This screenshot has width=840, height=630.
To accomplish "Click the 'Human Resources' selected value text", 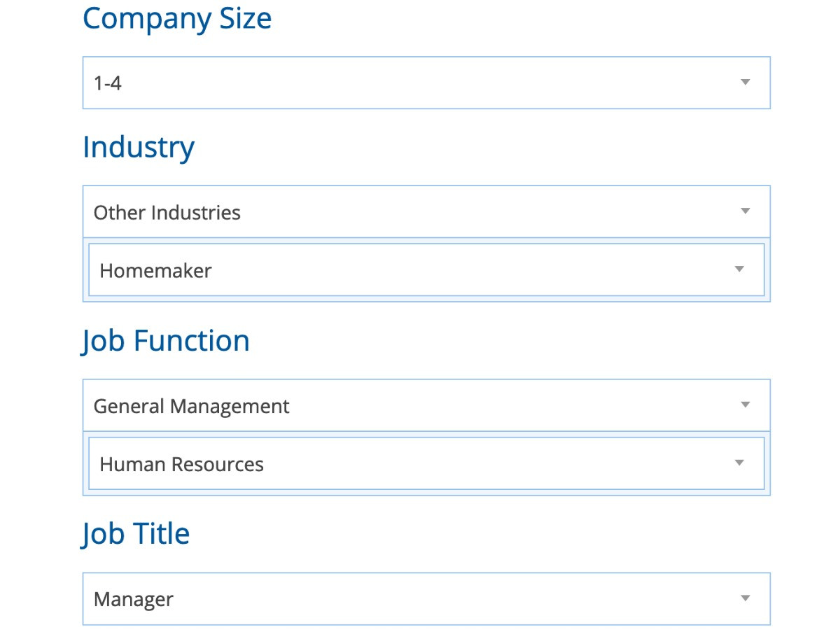I will pos(181,465).
